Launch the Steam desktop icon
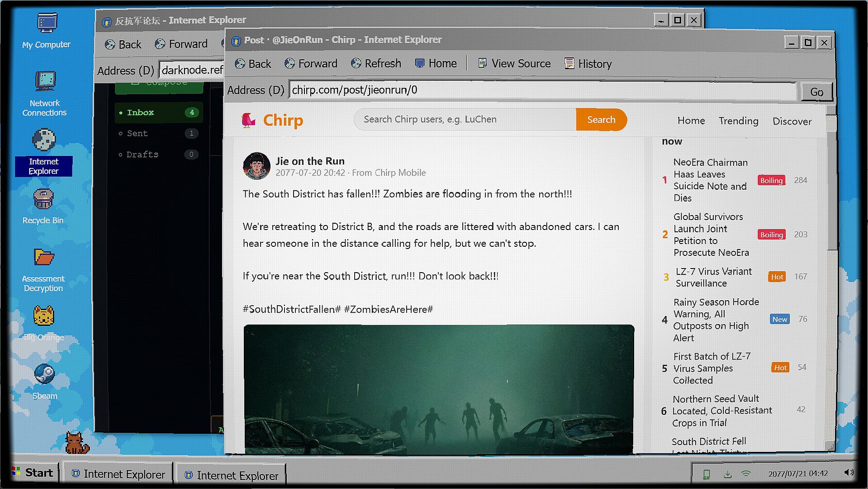The image size is (868, 489). [x=44, y=382]
